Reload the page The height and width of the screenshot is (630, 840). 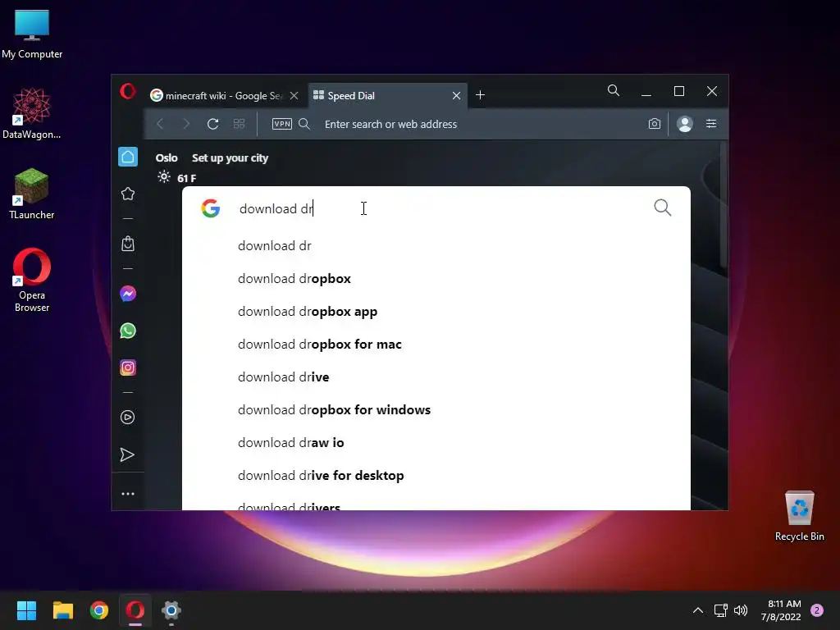(212, 125)
